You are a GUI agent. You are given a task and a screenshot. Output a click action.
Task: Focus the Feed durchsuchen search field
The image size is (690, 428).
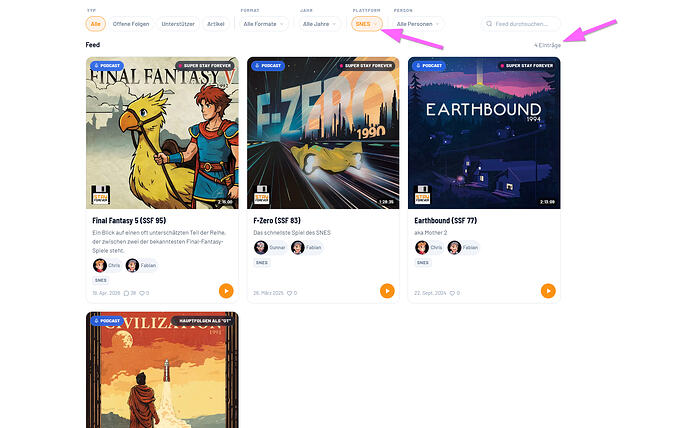pyautogui.click(x=521, y=24)
